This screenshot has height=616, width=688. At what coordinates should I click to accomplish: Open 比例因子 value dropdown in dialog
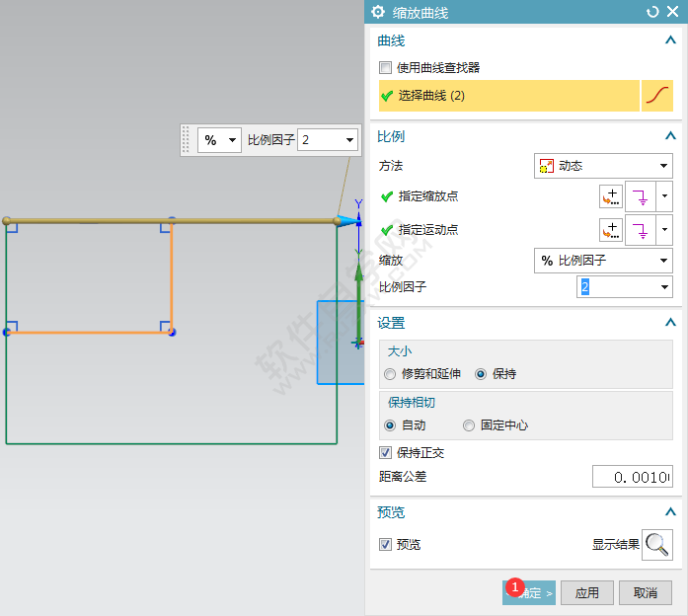pyautogui.click(x=664, y=287)
